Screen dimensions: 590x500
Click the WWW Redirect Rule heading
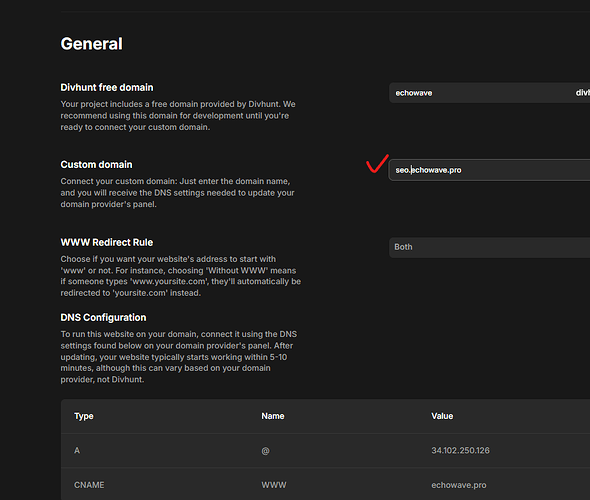click(x=107, y=242)
